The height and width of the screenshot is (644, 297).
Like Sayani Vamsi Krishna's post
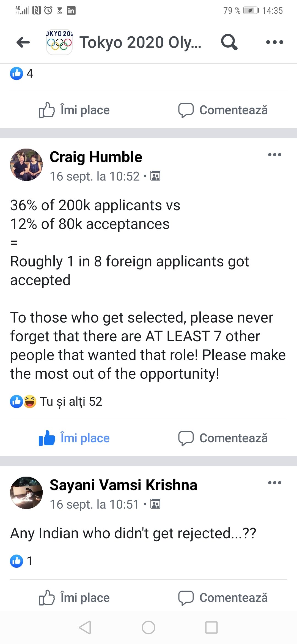tap(74, 597)
